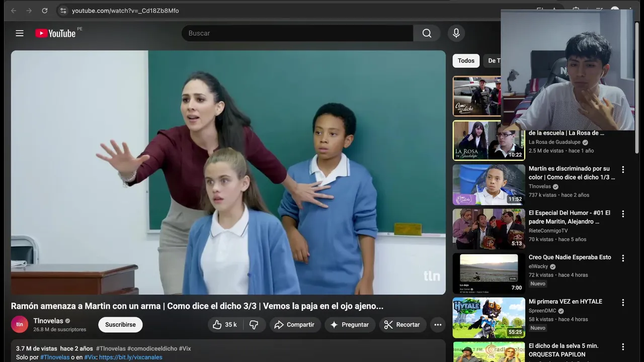Open #Tlnovelas hashtag in description line
The image size is (644, 362).
tap(110, 348)
